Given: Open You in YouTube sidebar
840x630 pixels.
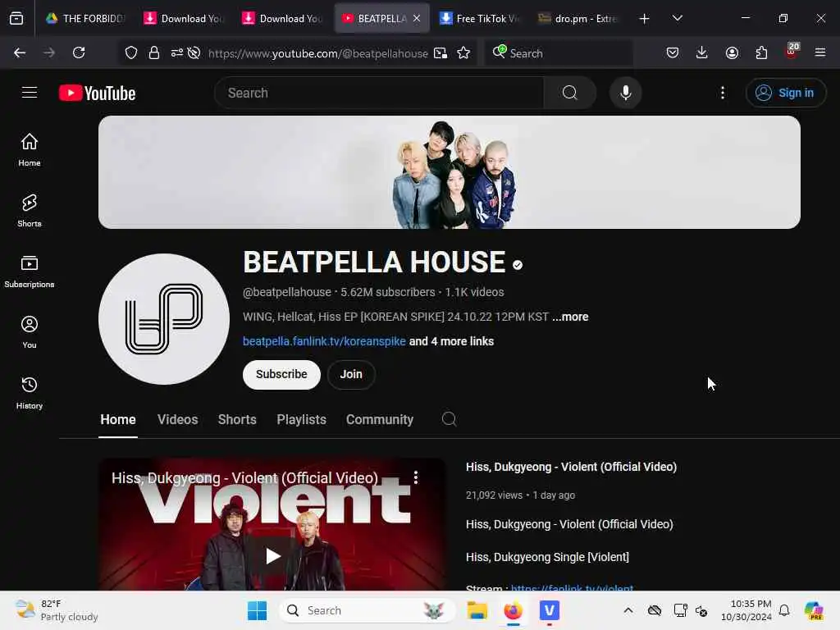Looking at the screenshot, I should point(30,332).
